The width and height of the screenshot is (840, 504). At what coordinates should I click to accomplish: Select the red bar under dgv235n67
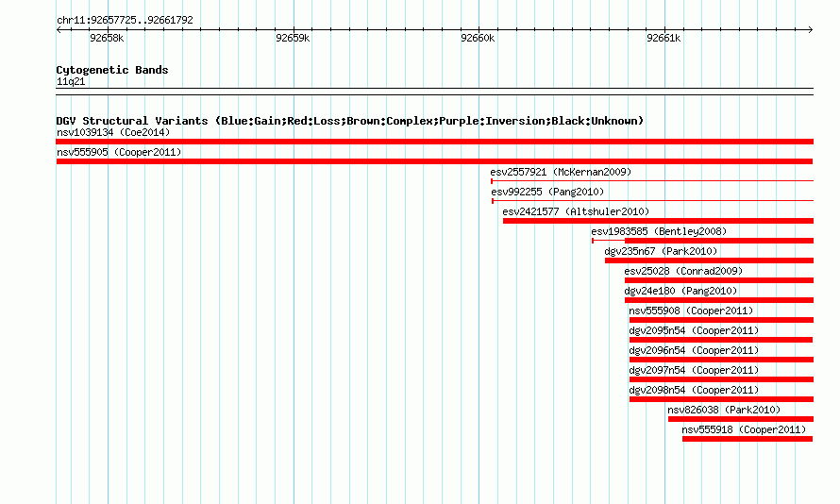(x=710, y=260)
